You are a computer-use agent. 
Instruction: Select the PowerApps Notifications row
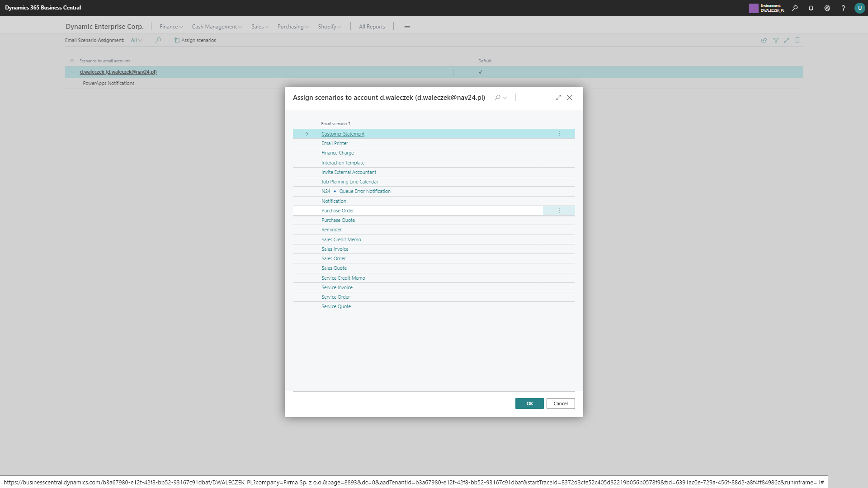coord(434,84)
